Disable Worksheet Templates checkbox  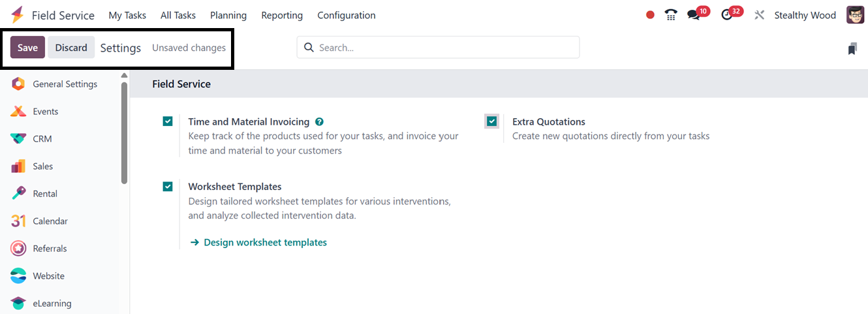point(168,187)
